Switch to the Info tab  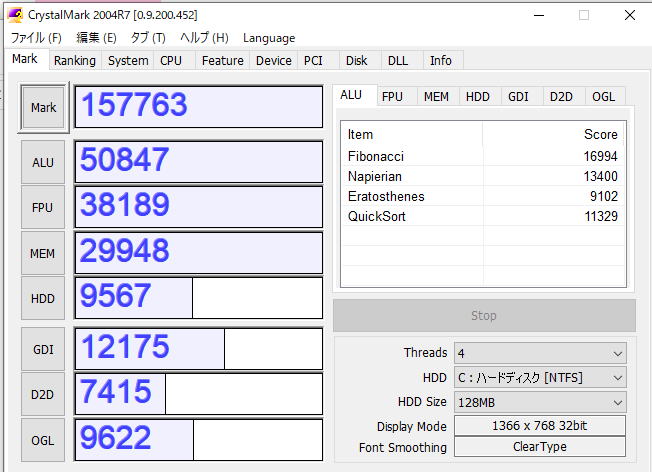(x=441, y=60)
